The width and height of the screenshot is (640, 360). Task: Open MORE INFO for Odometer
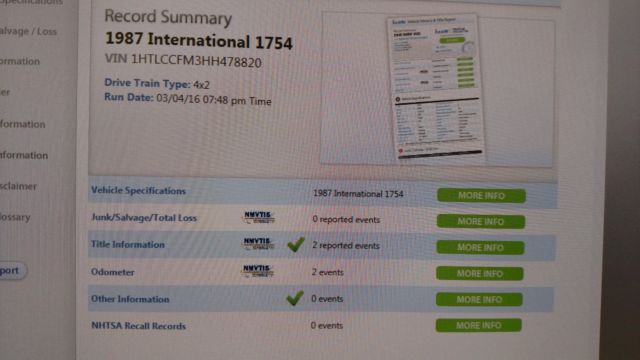(480, 273)
